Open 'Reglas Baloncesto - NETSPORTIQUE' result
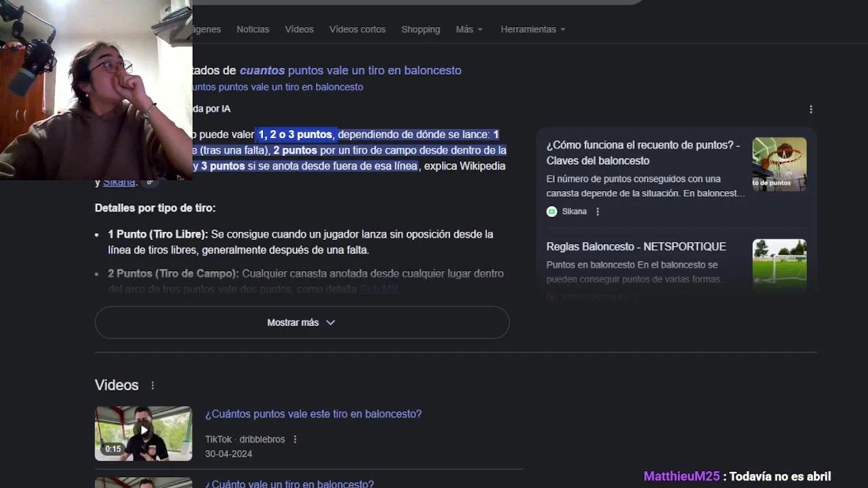This screenshot has width=868, height=488. click(x=636, y=247)
